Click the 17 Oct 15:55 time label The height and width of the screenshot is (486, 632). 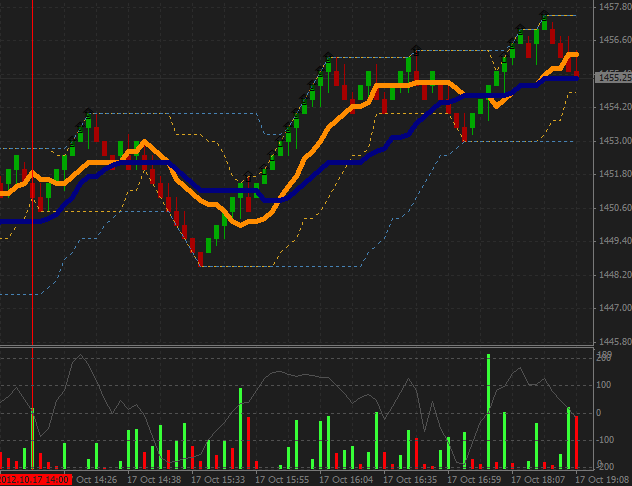click(x=282, y=480)
